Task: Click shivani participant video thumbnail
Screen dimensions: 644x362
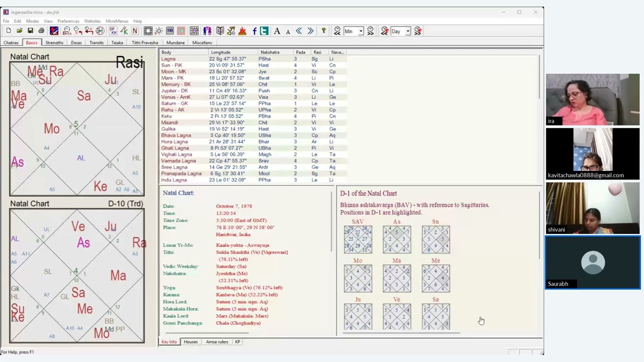Action: click(x=593, y=208)
